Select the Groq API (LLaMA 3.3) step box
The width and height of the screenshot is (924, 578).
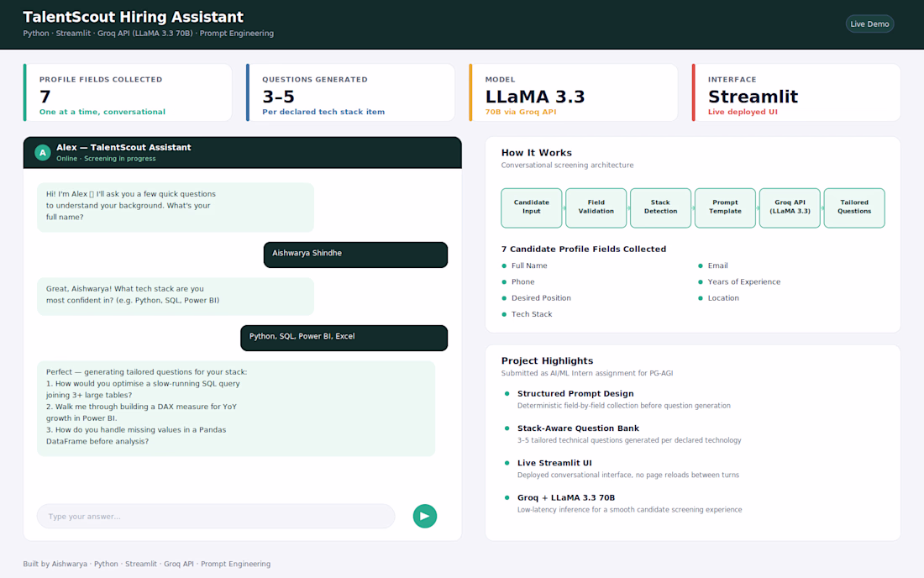click(790, 208)
